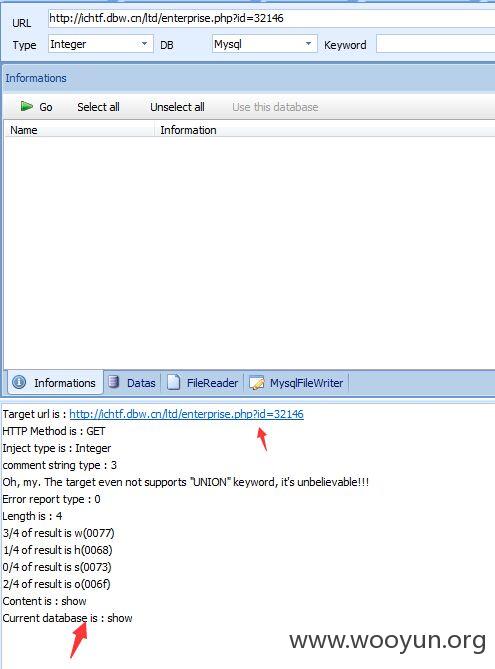Switch to the Datas tab

point(132,382)
